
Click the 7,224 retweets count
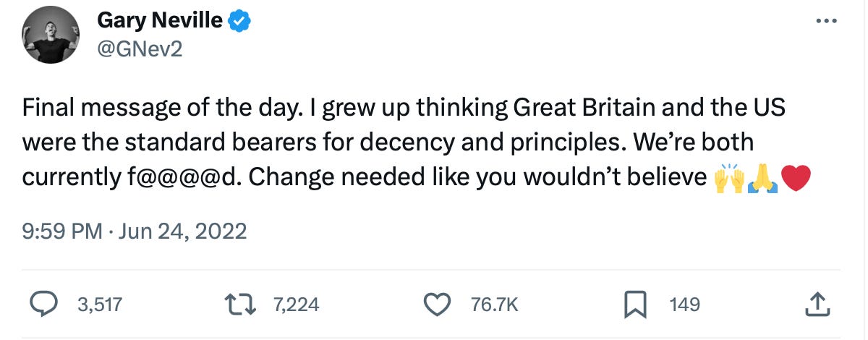pyautogui.click(x=296, y=305)
